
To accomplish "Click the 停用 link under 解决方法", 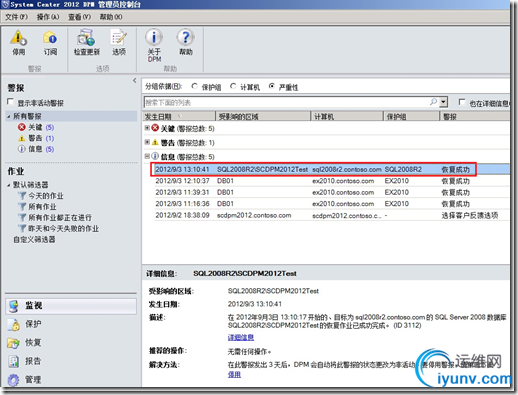I will pyautogui.click(x=234, y=375).
